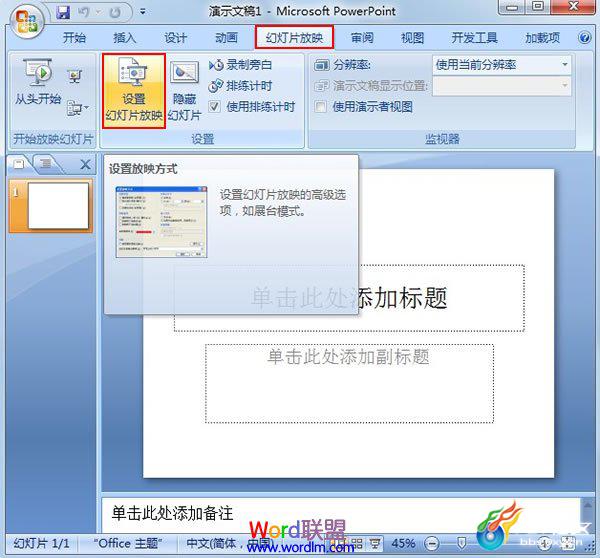Open the 开发工具 tab
The image size is (600, 558).
pyautogui.click(x=474, y=38)
